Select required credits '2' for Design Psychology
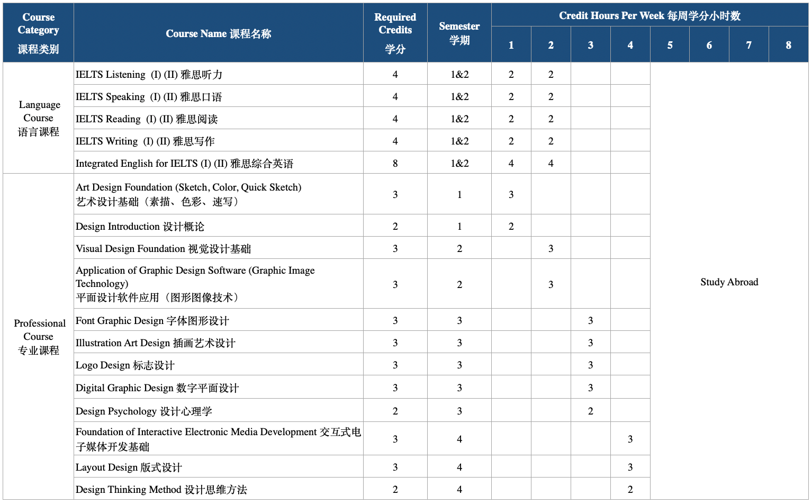Image resolution: width=812 pixels, height=504 pixels. coord(395,411)
